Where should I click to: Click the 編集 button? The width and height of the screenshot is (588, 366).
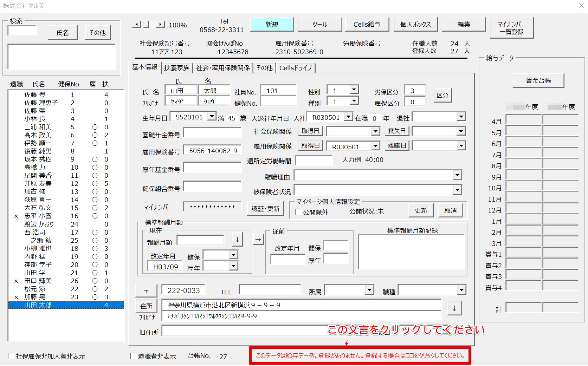tap(464, 24)
